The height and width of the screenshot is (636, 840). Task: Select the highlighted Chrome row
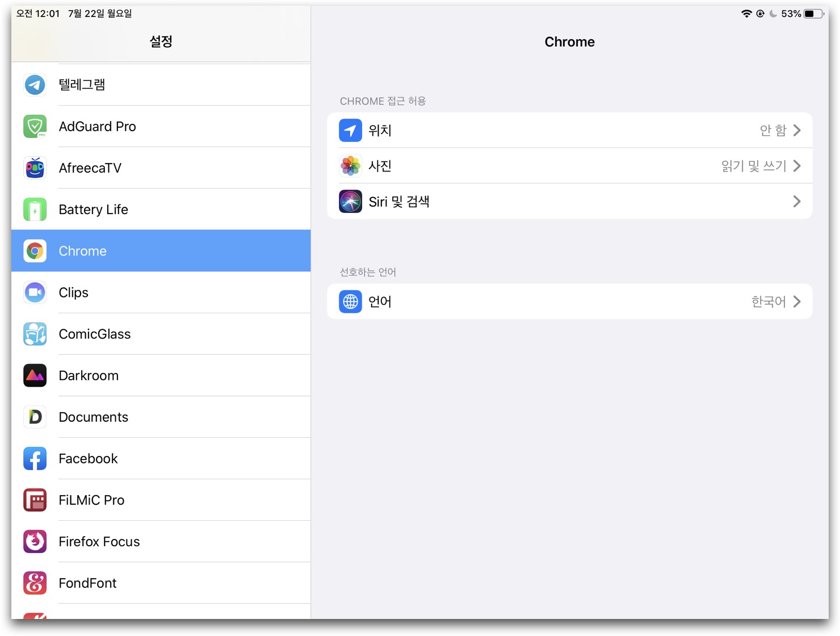(x=161, y=251)
